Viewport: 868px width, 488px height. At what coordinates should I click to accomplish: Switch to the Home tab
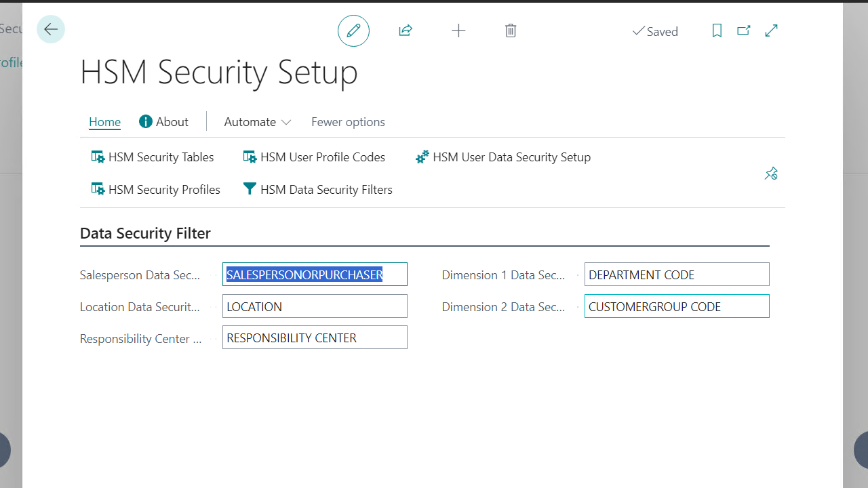(104, 122)
